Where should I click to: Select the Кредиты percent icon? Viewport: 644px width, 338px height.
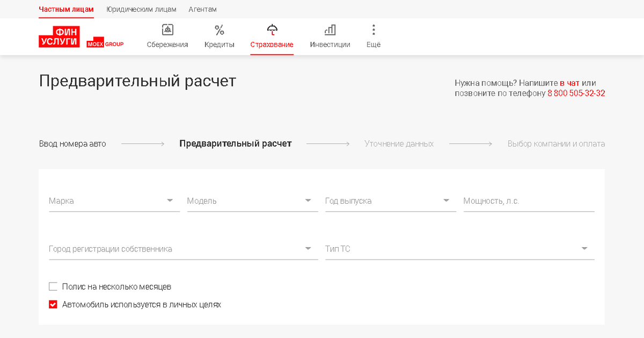(219, 30)
